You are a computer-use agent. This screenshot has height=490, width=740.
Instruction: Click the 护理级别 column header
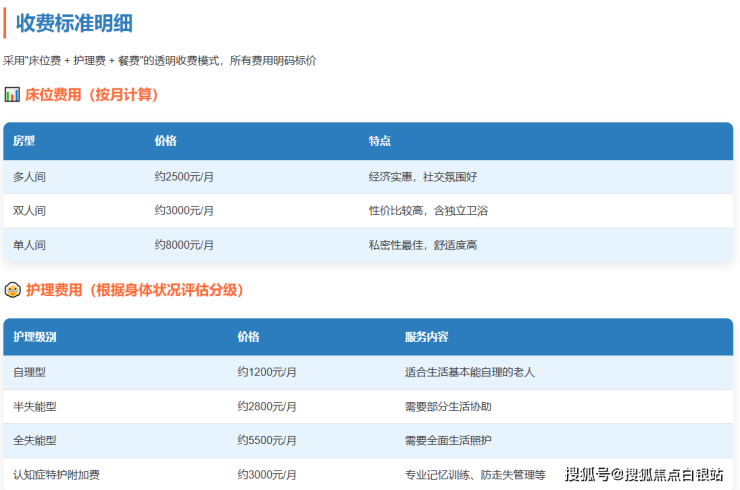pyautogui.click(x=35, y=337)
